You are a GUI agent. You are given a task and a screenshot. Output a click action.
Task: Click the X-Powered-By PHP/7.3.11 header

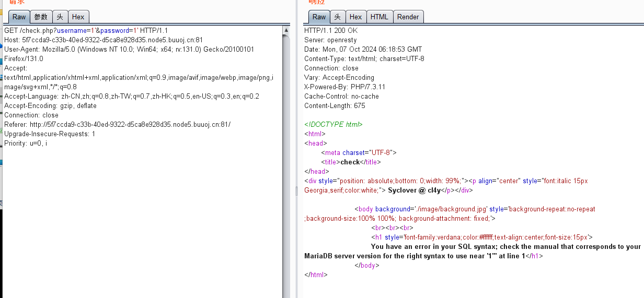(344, 87)
